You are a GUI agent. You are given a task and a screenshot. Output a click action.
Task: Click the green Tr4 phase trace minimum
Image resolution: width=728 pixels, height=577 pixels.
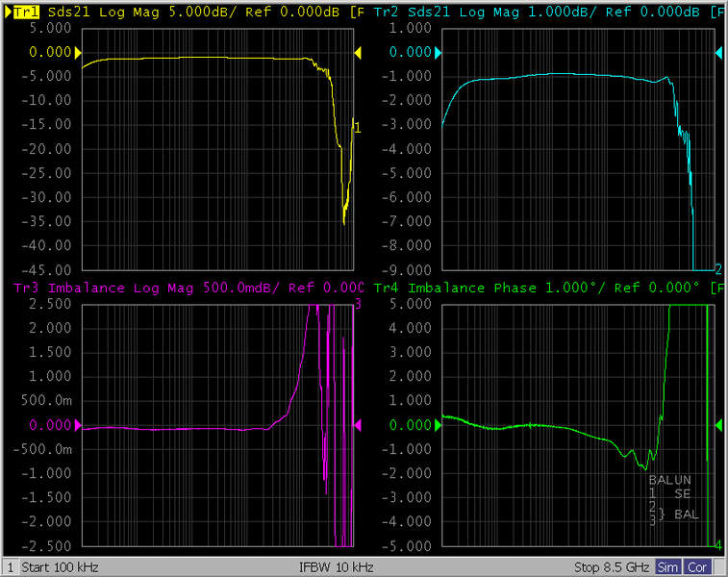644,468
